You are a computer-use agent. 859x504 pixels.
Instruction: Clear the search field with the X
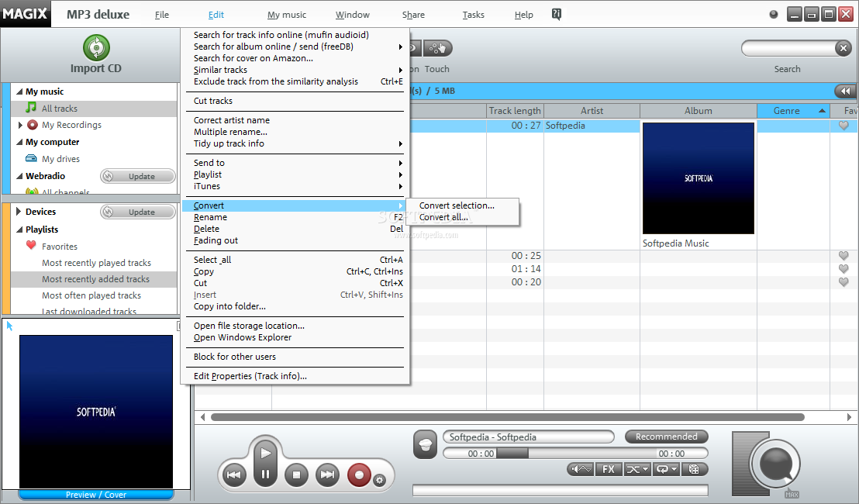click(843, 48)
